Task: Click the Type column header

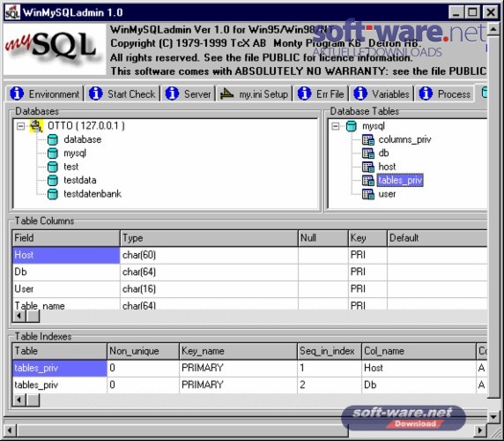Action: [x=209, y=238]
